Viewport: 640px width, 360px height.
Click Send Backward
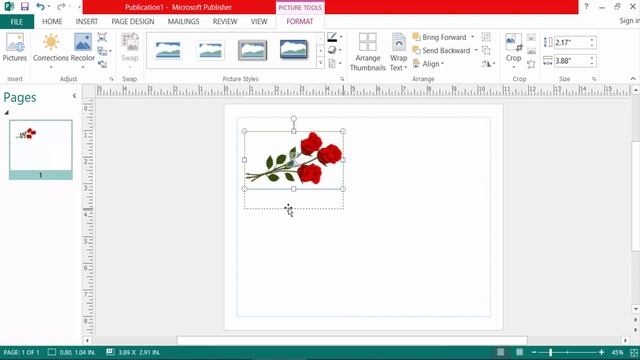[x=442, y=51]
